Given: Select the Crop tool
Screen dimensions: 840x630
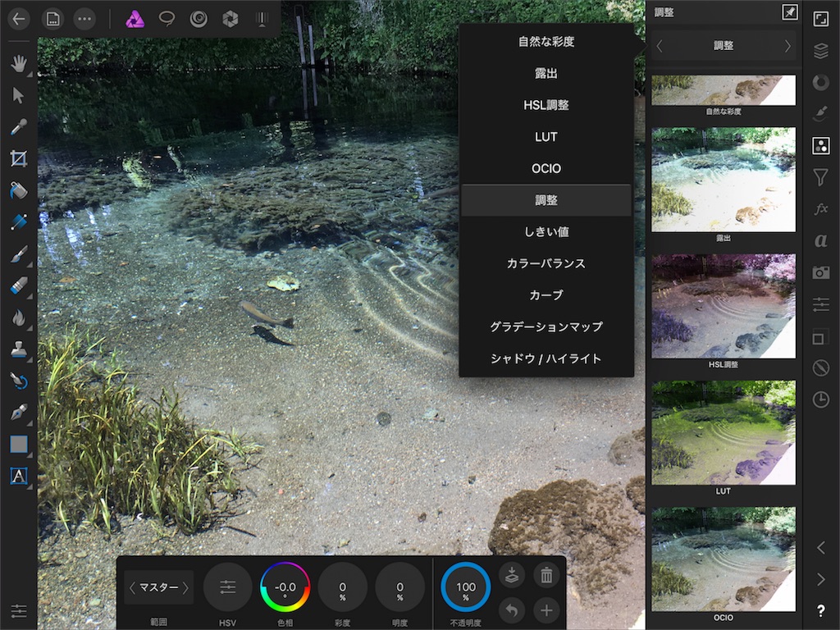Looking at the screenshot, I should click(x=18, y=158).
